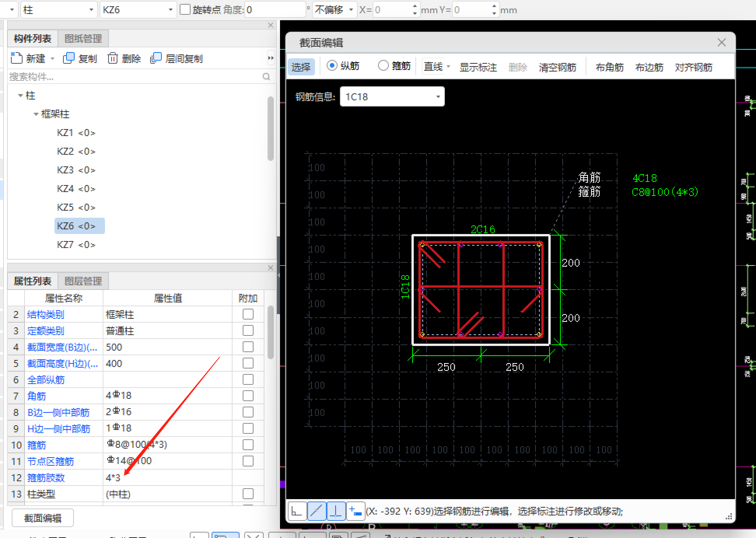Screen dimensions: 756x538
Task: Open the 新建 dropdown arrow
Action: point(52,59)
